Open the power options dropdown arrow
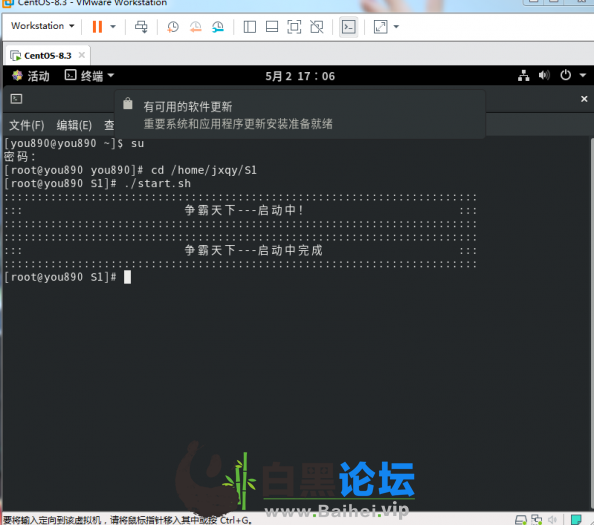594x525 pixels. (113, 27)
